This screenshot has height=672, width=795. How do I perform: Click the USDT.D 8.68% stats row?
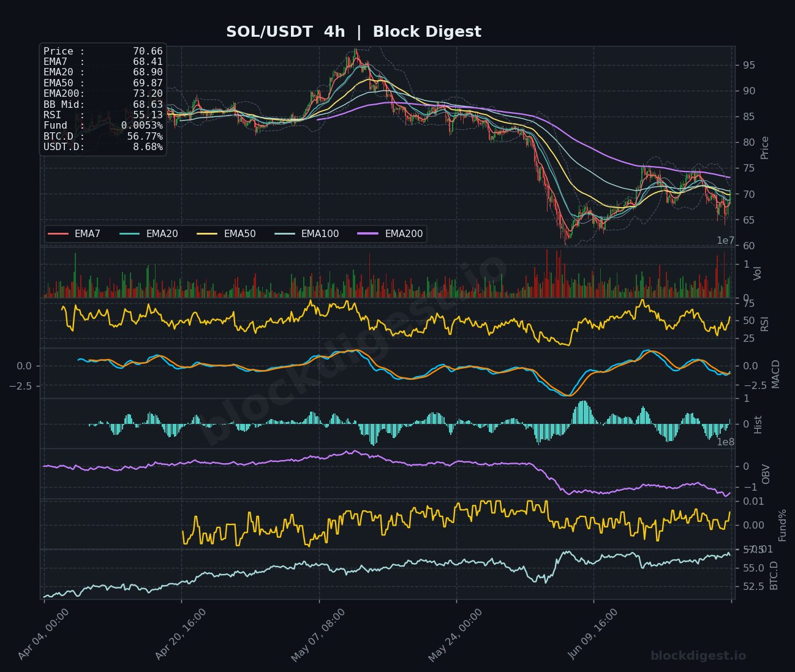(103, 147)
